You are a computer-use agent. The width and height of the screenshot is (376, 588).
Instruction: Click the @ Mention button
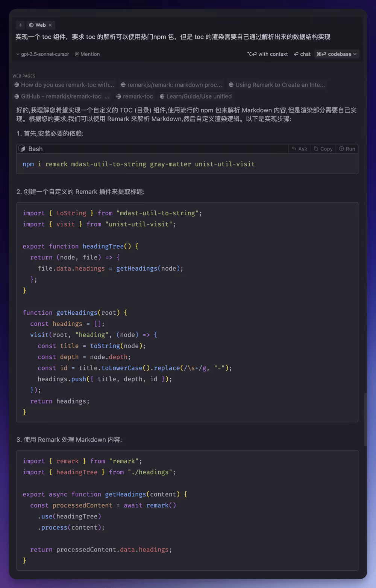tap(87, 54)
